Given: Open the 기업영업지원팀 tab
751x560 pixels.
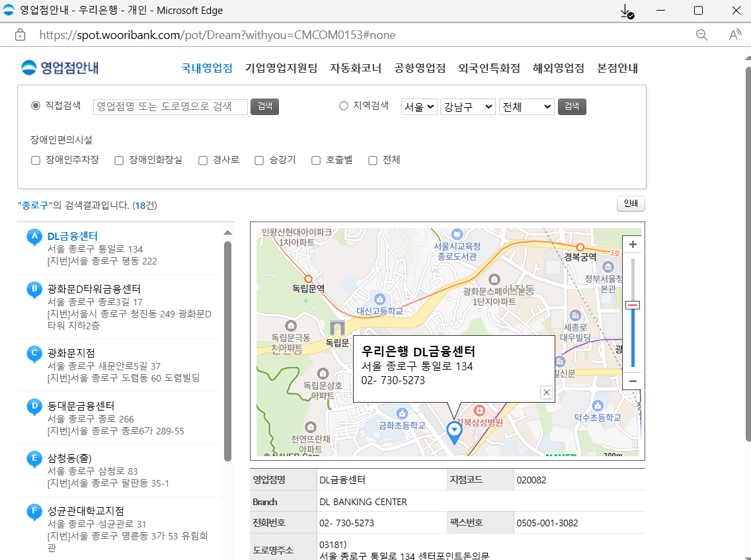Looking at the screenshot, I should tap(281, 68).
